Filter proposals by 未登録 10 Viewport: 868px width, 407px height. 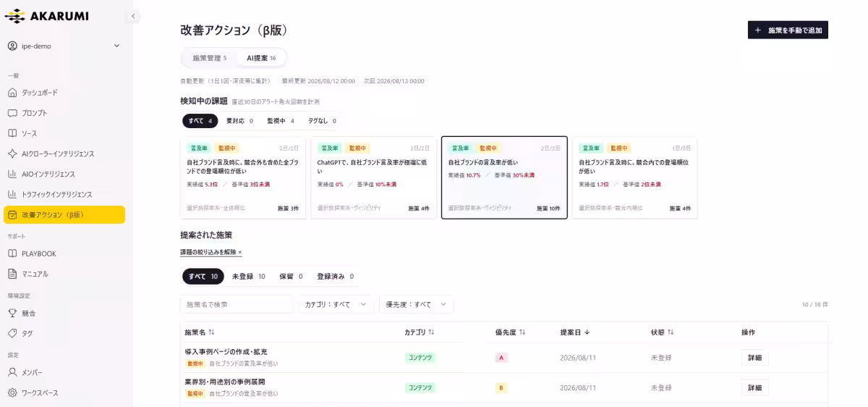[248, 277]
